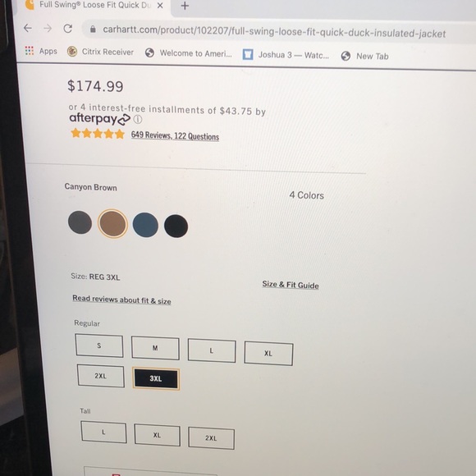Select Regular size S
Image resolution: width=476 pixels, height=476 pixels.
99,346
